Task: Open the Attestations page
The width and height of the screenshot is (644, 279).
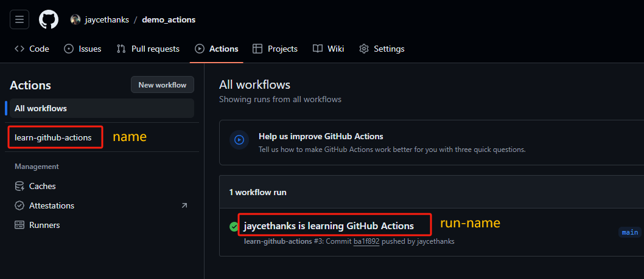Action: click(51, 205)
